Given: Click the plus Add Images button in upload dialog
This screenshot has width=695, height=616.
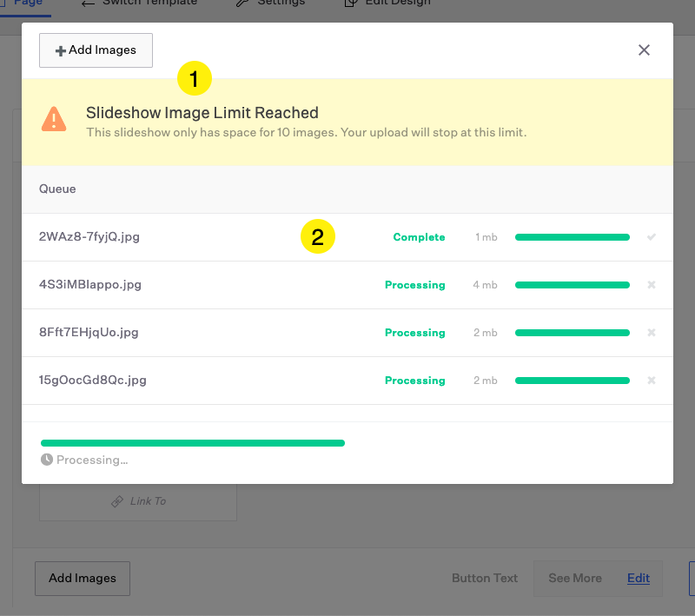Looking at the screenshot, I should tap(96, 50).
